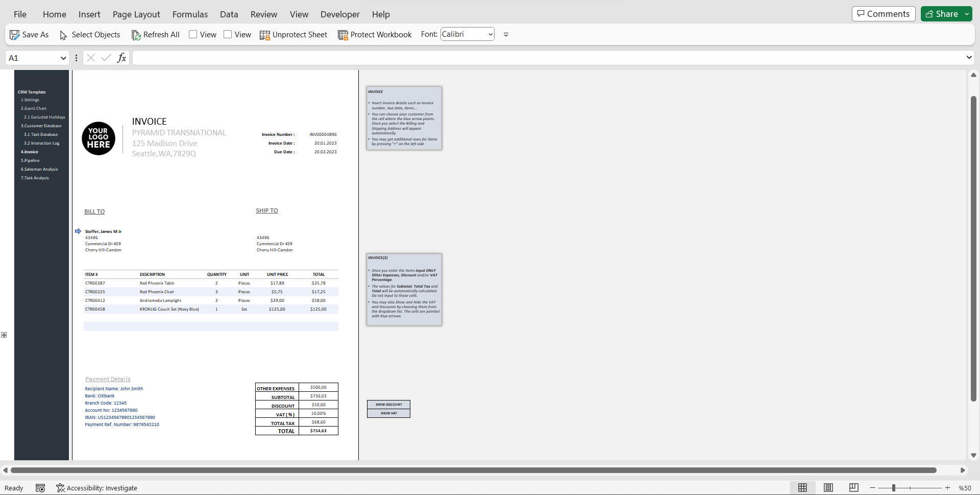Image resolution: width=980 pixels, height=495 pixels.
Task: Open the Review tab
Action: click(x=264, y=14)
